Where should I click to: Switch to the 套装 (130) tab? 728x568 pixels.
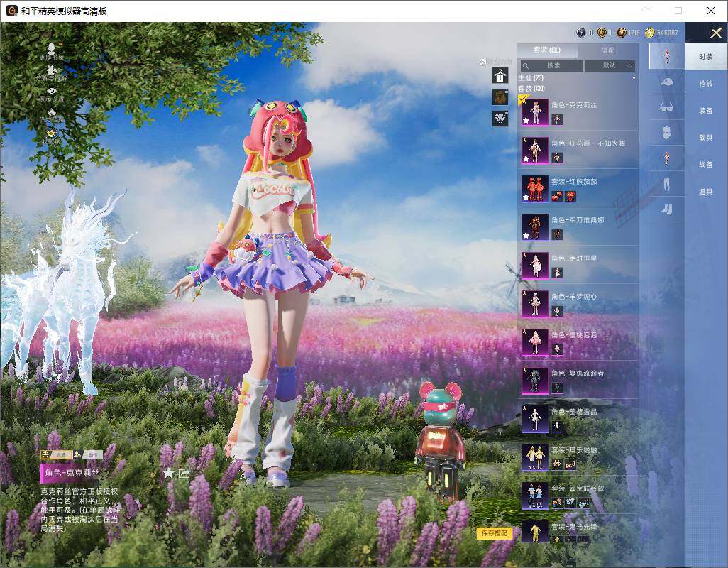[x=547, y=50]
